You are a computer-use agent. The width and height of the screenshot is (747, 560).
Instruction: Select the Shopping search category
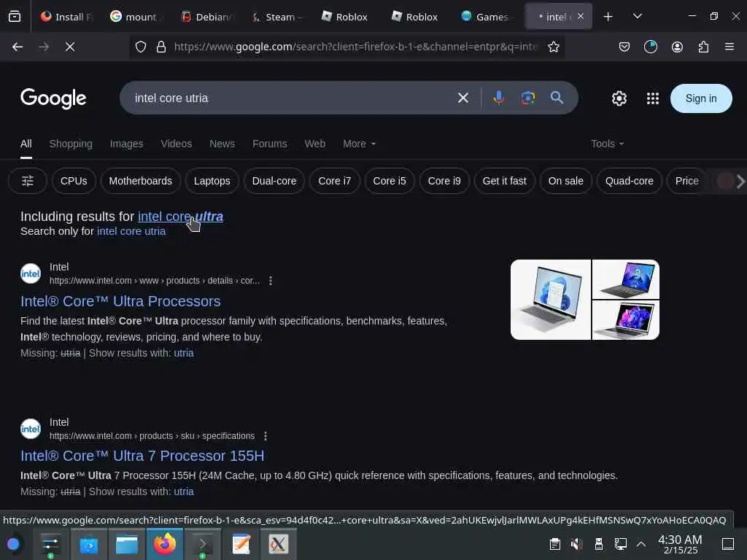pyautogui.click(x=71, y=144)
